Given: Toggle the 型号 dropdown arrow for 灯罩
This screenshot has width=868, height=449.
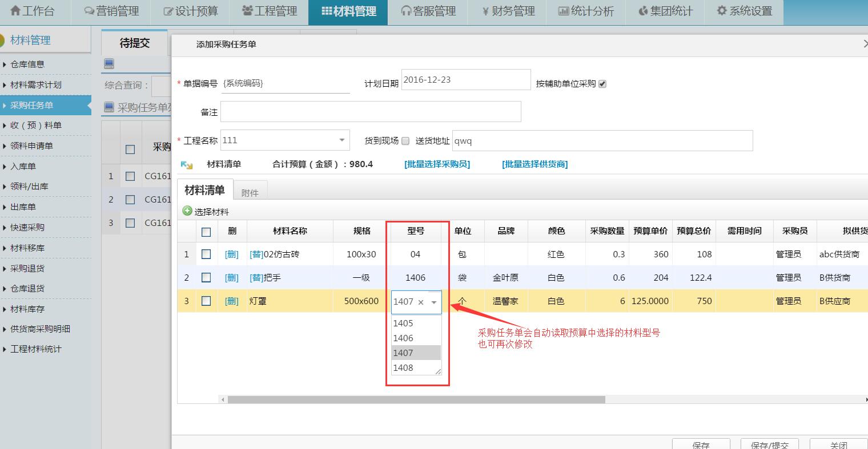Looking at the screenshot, I should [x=434, y=302].
